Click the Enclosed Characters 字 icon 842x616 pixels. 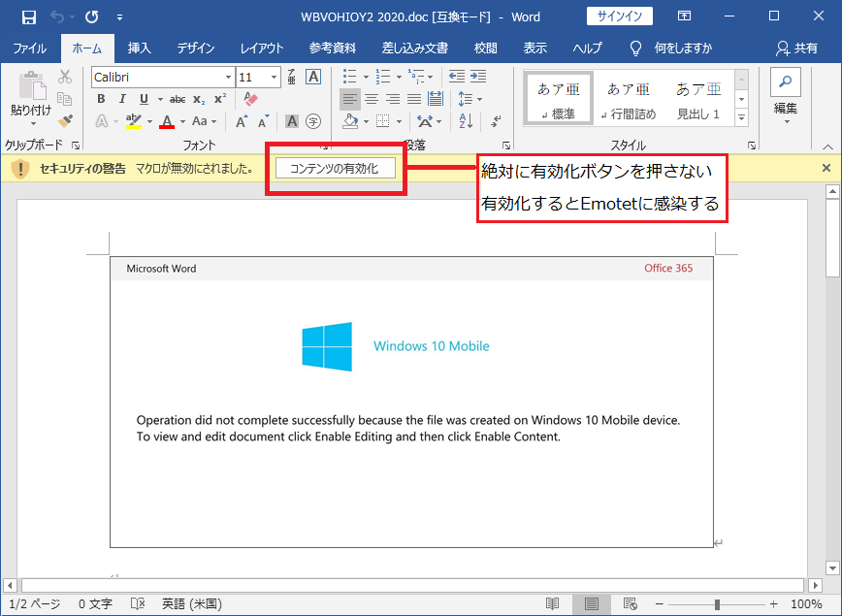click(313, 121)
